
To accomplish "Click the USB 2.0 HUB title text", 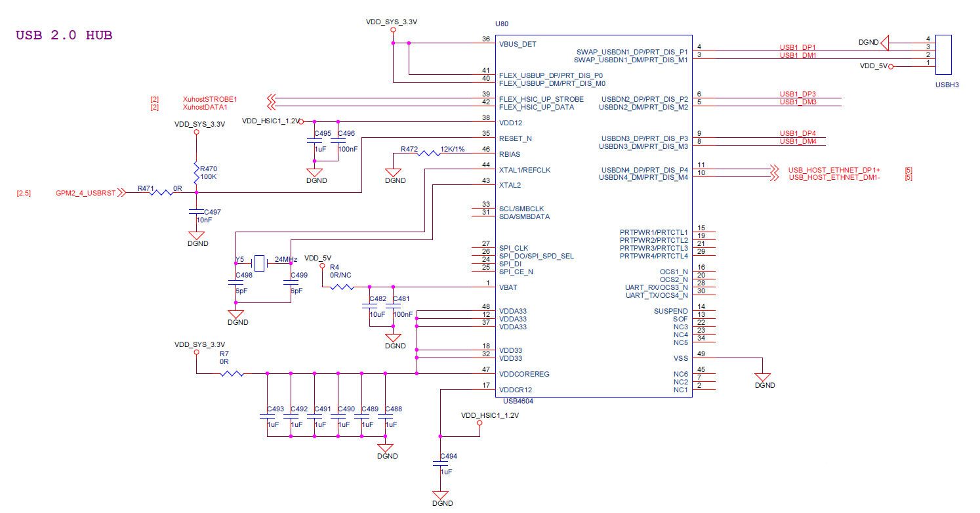I will click(x=64, y=35).
